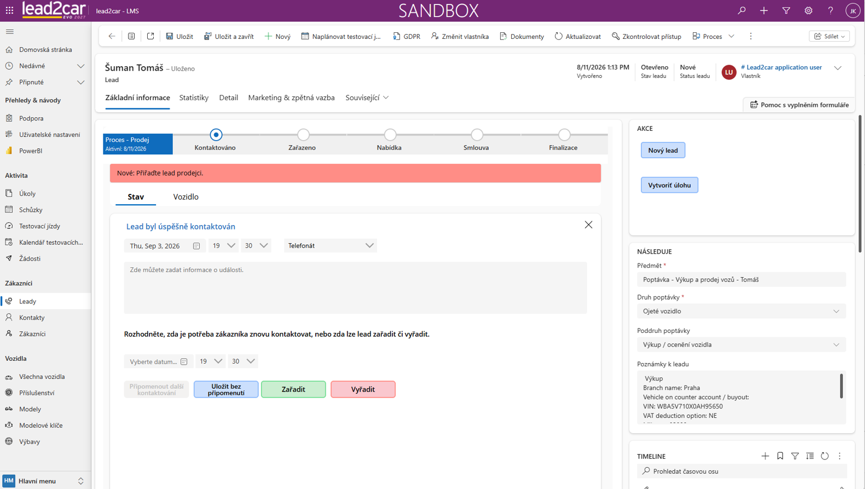Open the advanced filter funnel icon

[x=786, y=10]
